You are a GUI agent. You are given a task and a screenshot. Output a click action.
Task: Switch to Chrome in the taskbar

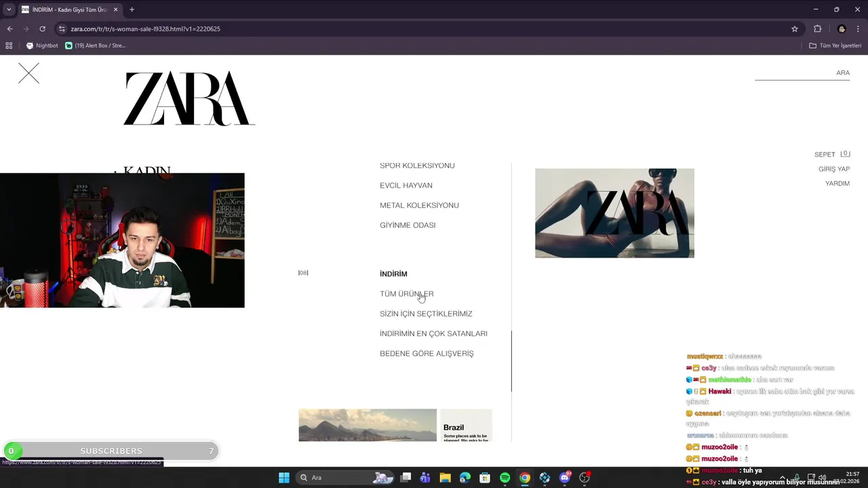[525, 478]
